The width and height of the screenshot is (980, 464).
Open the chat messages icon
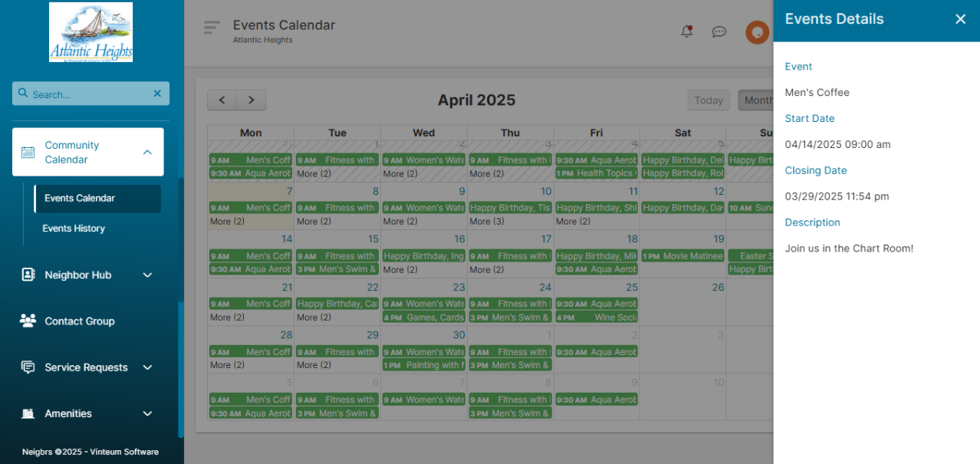point(719,31)
